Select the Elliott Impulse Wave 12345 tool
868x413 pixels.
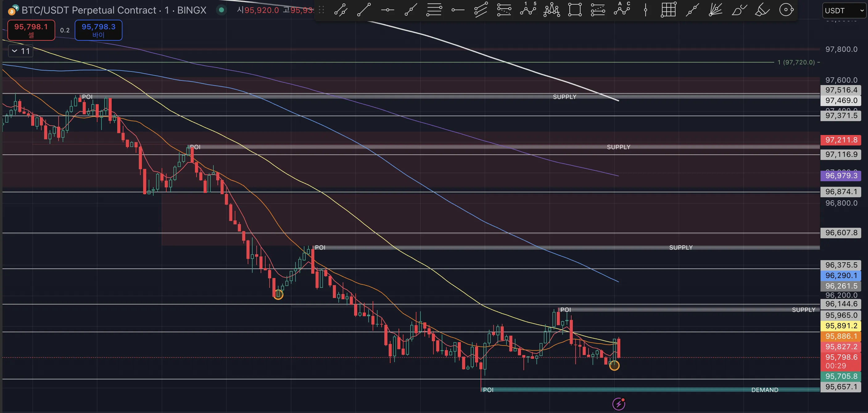[528, 10]
